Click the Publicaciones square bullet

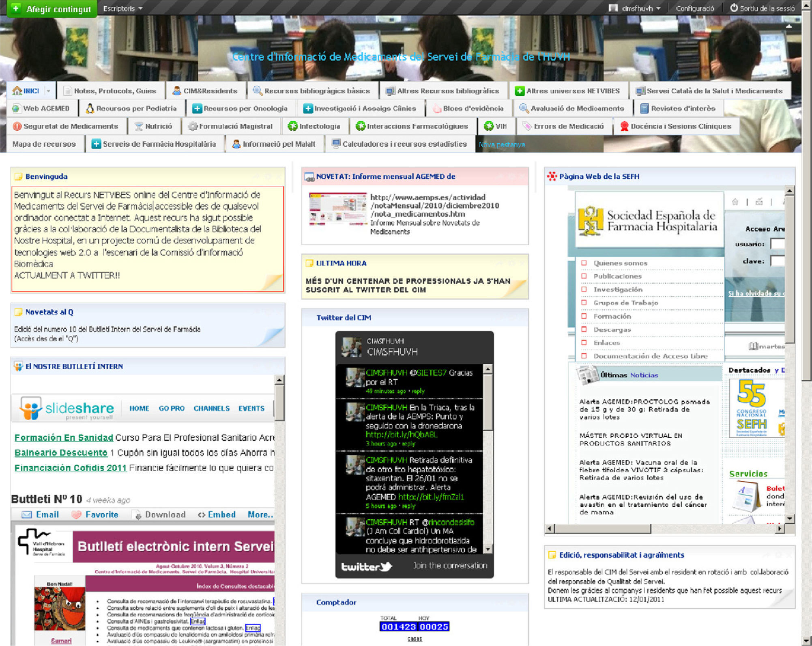[x=584, y=276]
